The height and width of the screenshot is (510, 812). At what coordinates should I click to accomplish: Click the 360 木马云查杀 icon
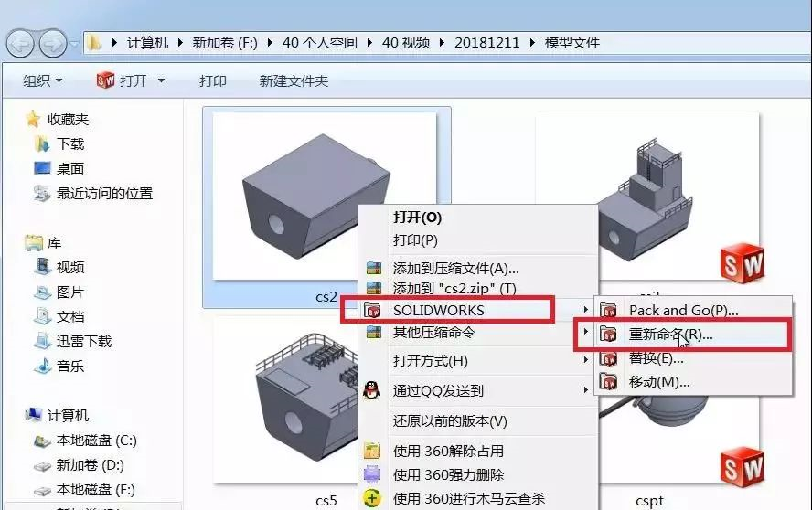372,499
